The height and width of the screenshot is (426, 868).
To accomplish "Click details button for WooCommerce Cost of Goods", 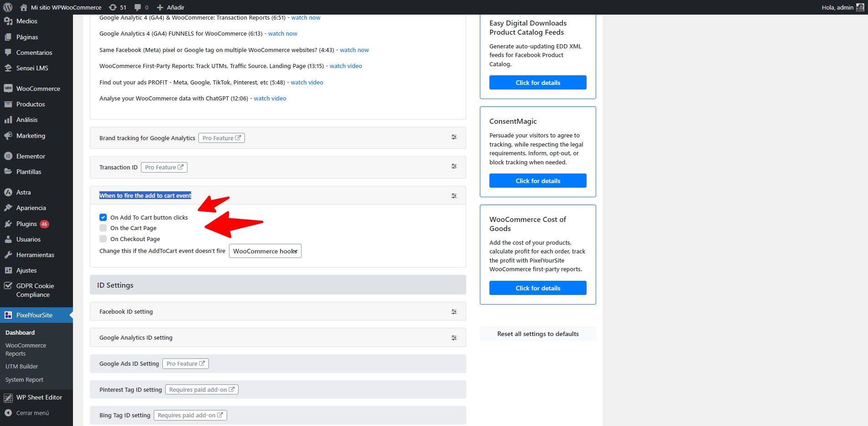I will [538, 288].
